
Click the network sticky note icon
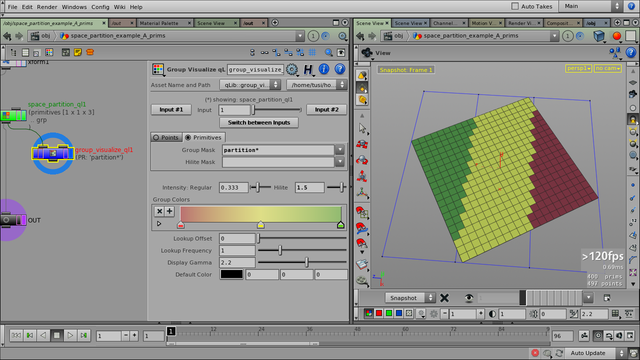coord(78,52)
